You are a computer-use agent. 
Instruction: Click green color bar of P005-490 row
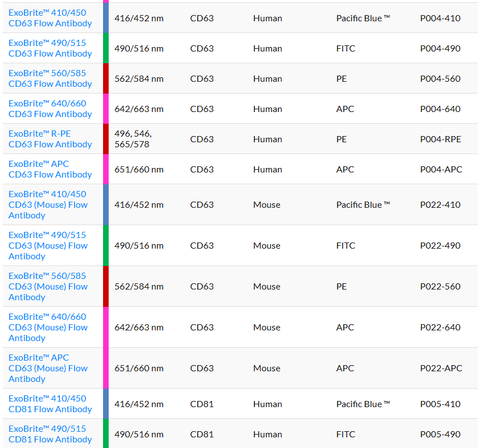pyautogui.click(x=106, y=433)
